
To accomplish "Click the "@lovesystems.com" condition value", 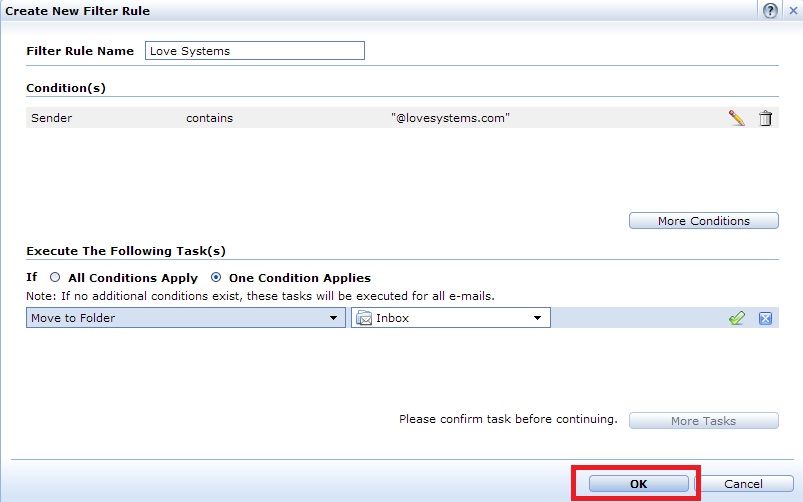I will point(450,118).
